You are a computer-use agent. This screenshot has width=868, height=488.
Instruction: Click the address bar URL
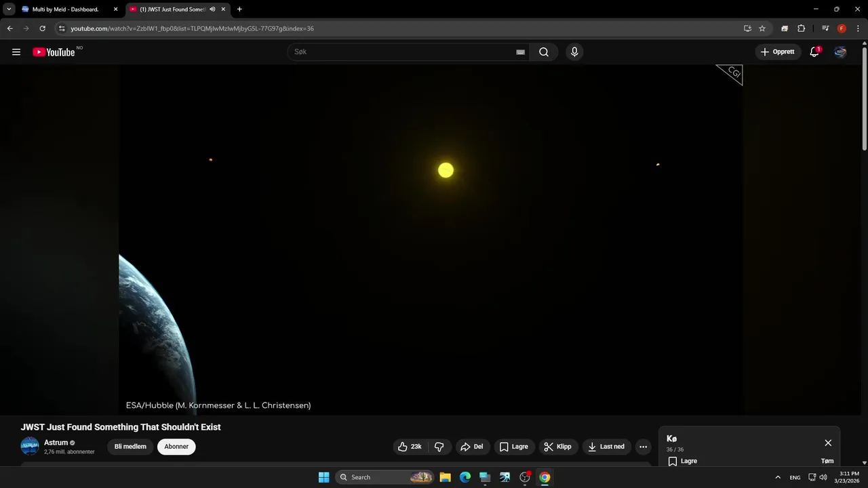[x=192, y=28]
